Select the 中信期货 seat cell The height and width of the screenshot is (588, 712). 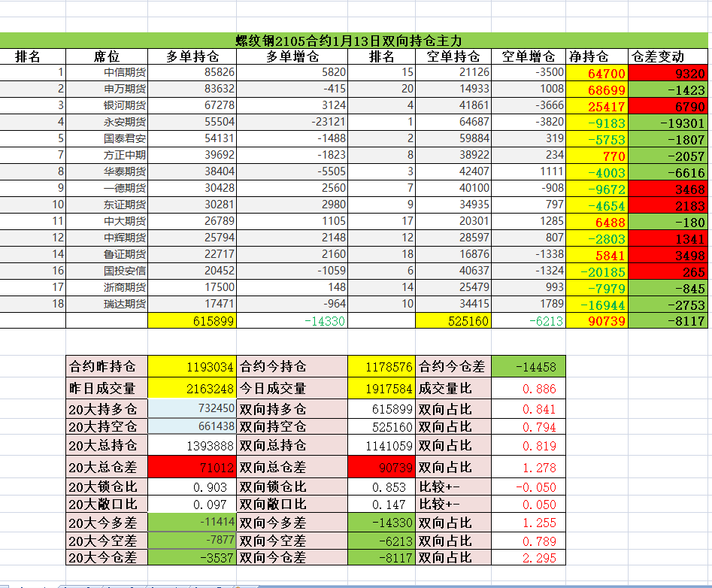coord(107,72)
